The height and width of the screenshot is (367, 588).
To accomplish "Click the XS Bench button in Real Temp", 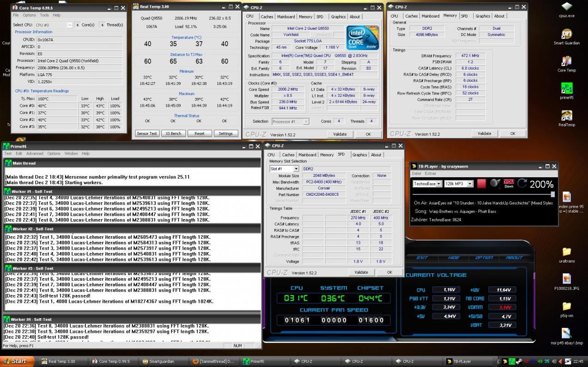I will point(173,133).
